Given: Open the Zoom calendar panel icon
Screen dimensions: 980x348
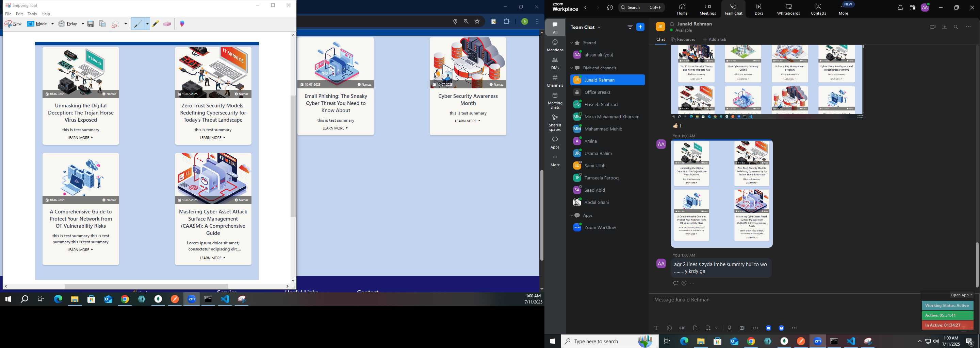Looking at the screenshot, I should [x=912, y=7].
